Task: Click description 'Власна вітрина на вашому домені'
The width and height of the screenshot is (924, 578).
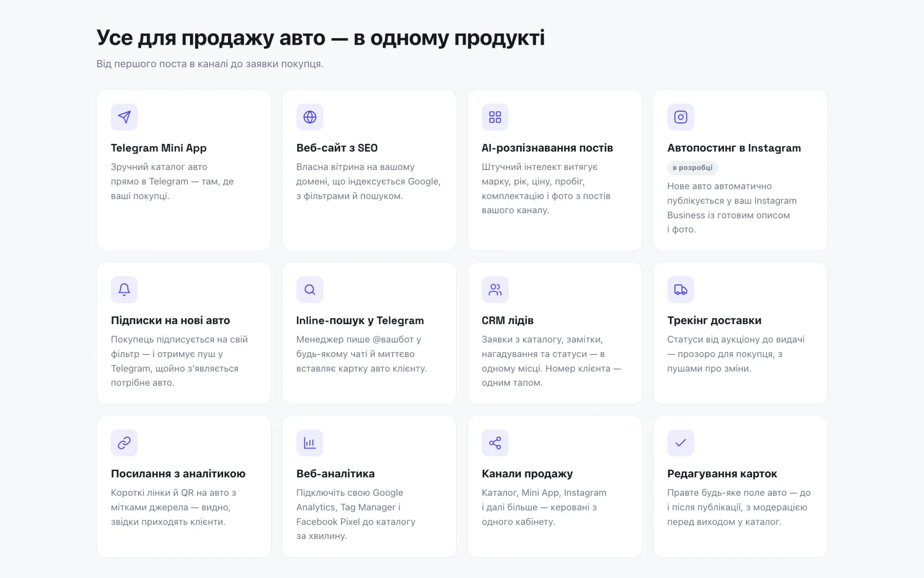Action: (x=369, y=181)
